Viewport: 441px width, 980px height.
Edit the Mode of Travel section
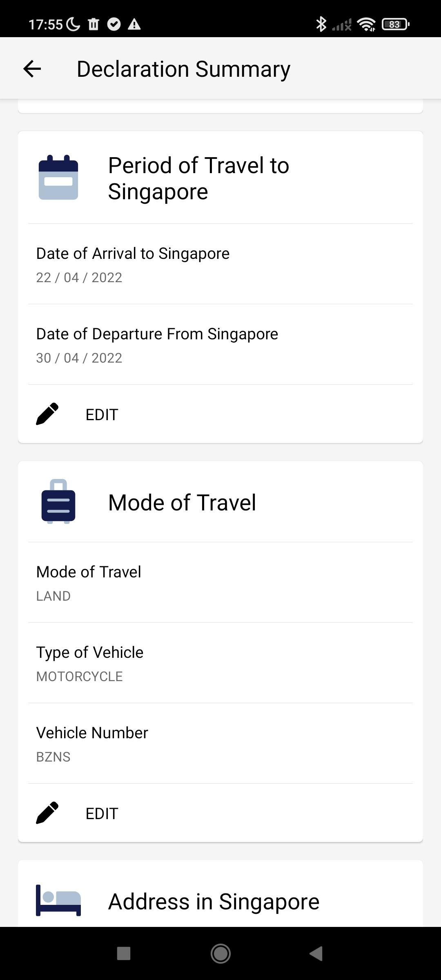(x=102, y=813)
